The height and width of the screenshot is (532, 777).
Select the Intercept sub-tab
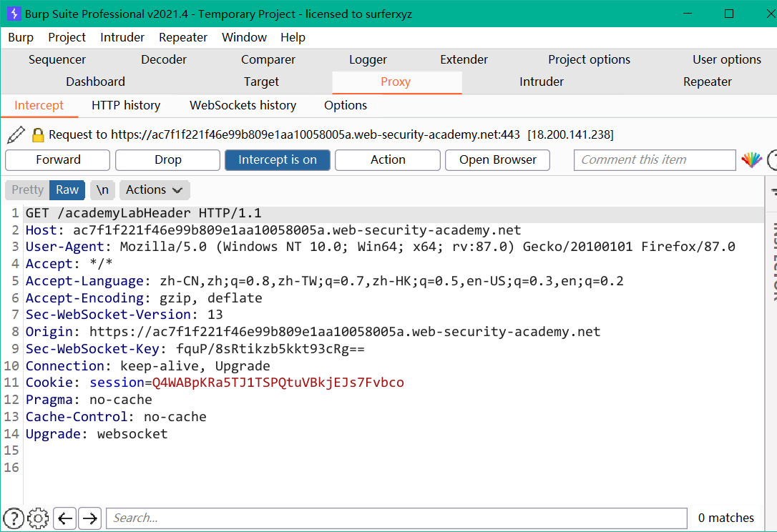(39, 106)
